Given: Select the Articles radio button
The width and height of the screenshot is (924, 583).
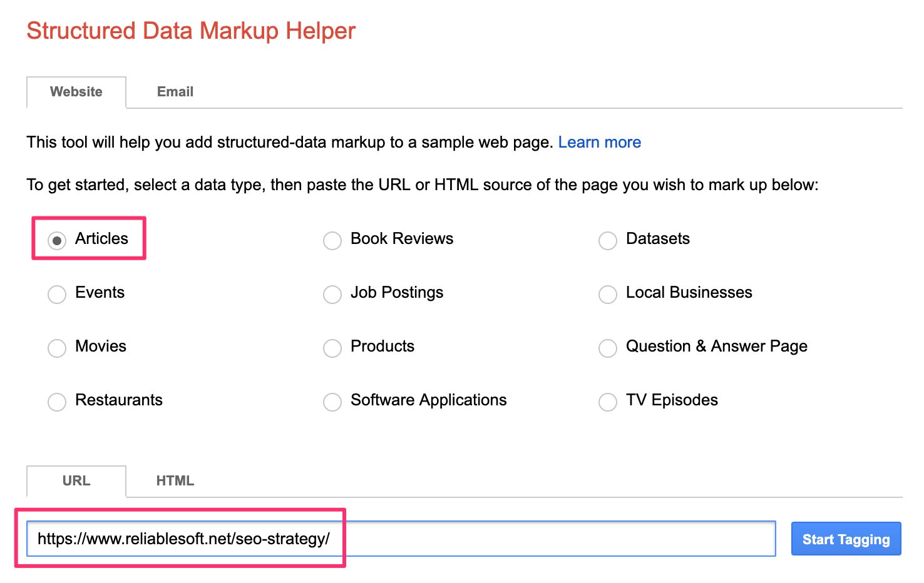Looking at the screenshot, I should [57, 240].
